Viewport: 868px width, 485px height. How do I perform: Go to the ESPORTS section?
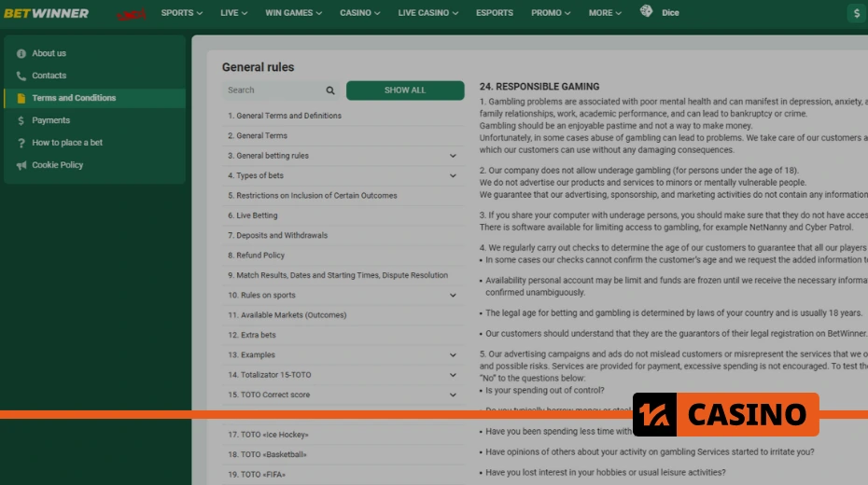click(x=495, y=13)
